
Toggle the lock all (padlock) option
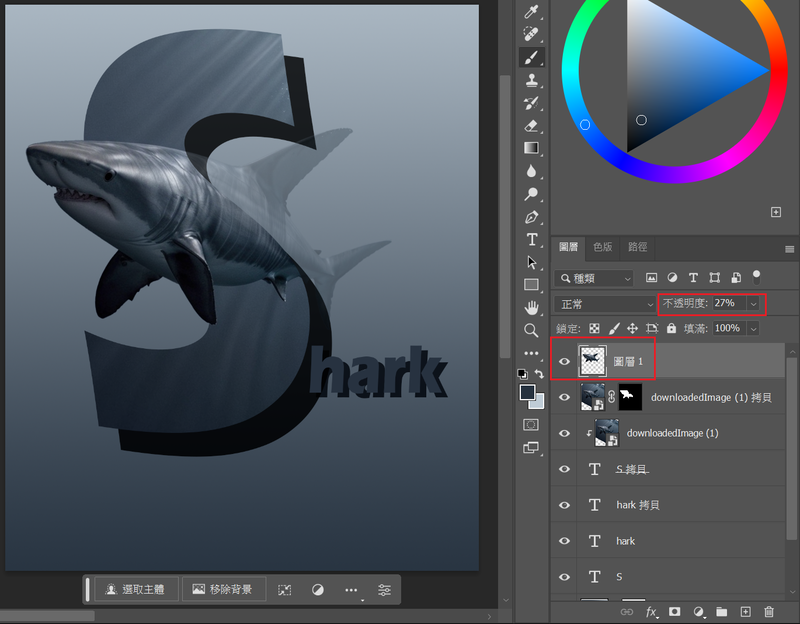671,328
